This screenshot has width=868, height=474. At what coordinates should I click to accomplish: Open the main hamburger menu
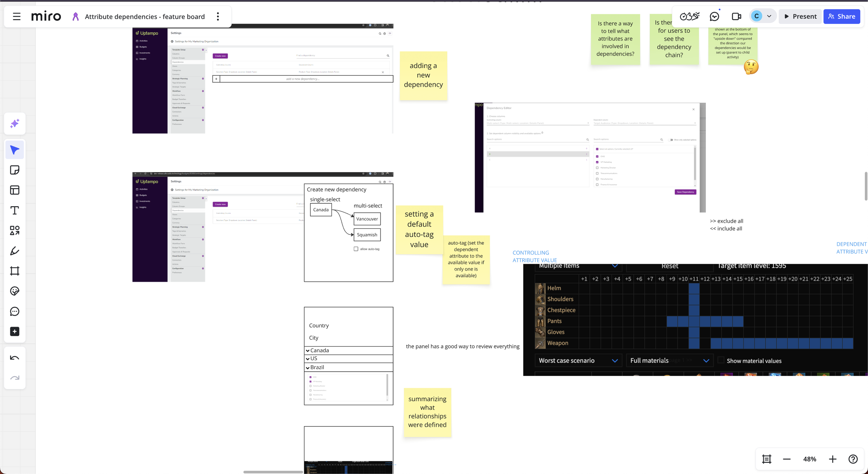[x=17, y=16]
